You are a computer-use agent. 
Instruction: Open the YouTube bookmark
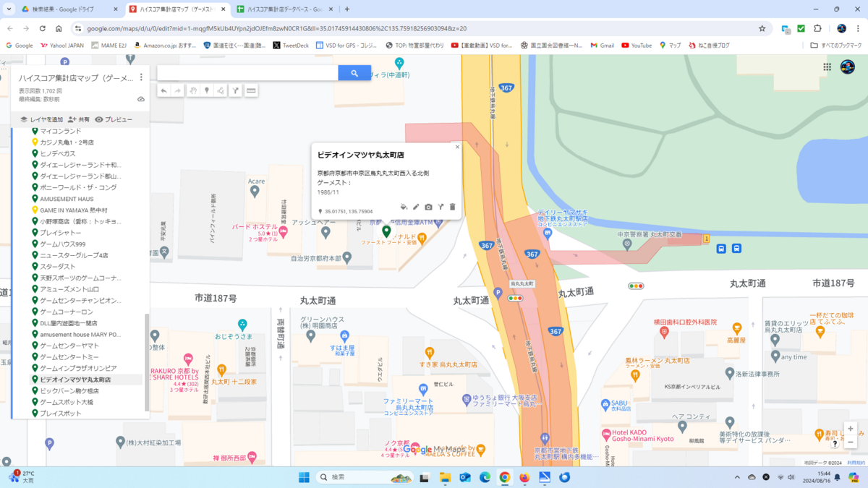pos(637,45)
